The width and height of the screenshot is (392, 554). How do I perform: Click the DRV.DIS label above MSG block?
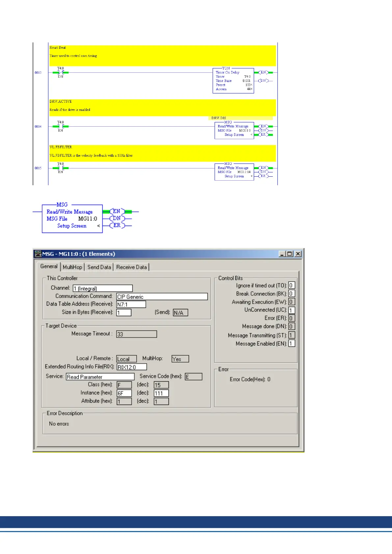(219, 118)
